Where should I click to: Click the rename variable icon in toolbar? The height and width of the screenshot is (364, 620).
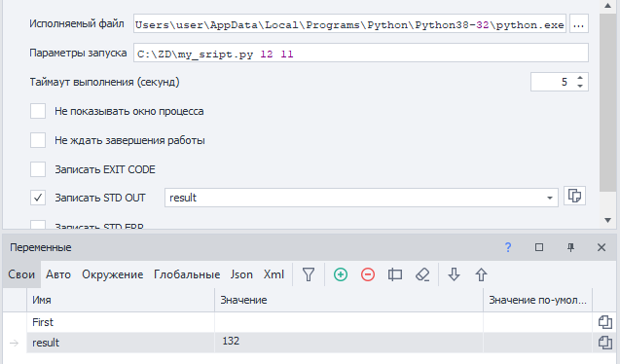tap(395, 274)
